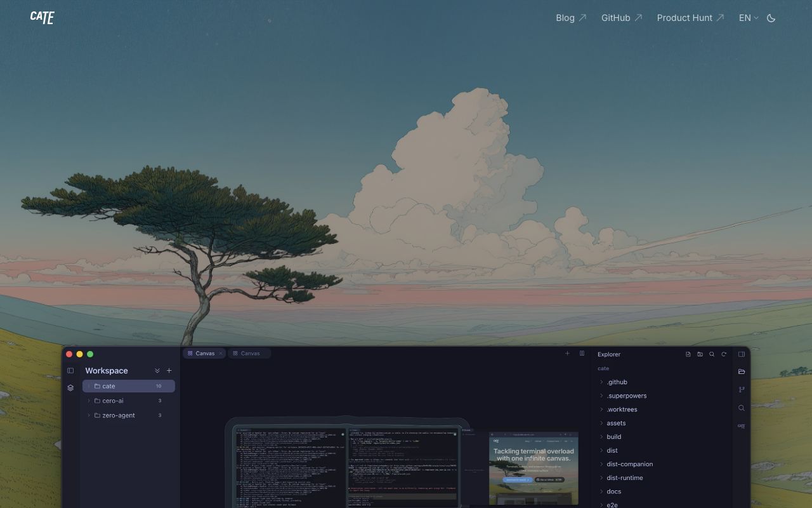Select the left terminal panel on canvas
812x508 pixels.
[x=290, y=469]
